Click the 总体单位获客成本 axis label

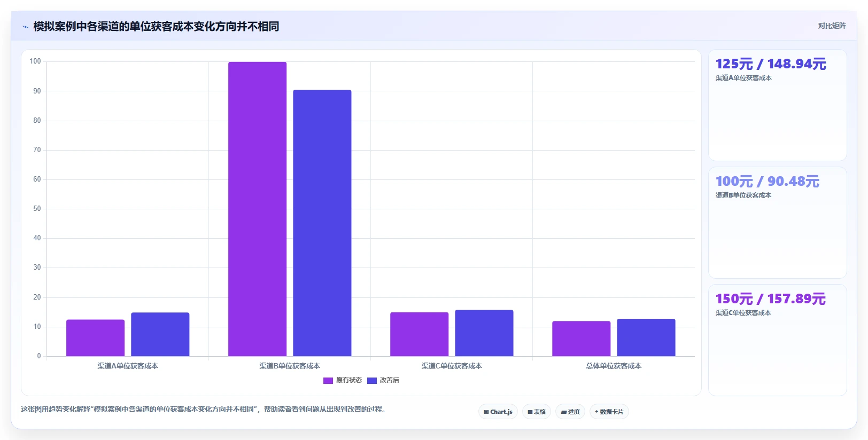(614, 366)
